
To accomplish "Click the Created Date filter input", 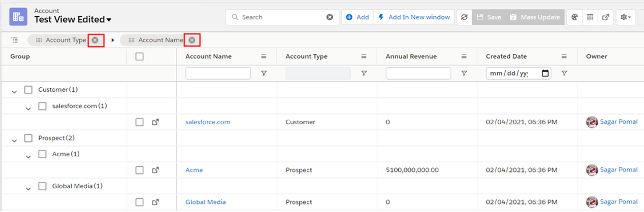I will pos(513,74).
